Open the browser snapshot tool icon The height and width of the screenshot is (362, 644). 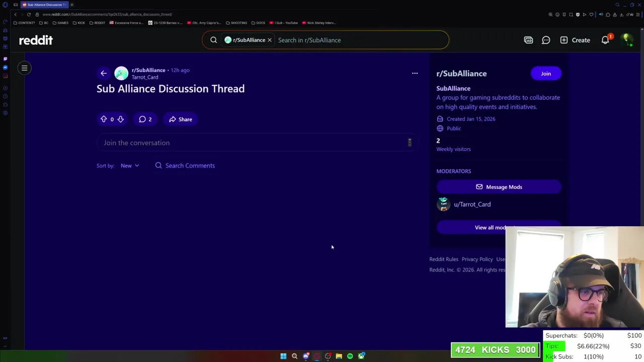pos(571,15)
